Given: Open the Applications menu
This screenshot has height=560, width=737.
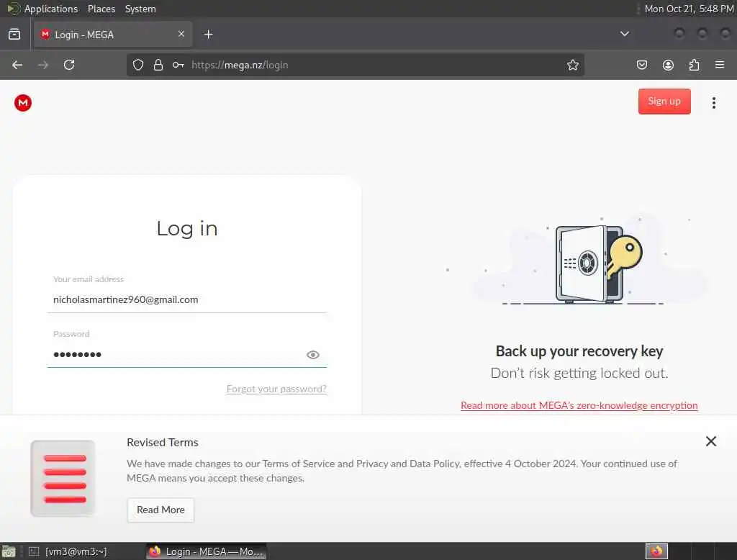Looking at the screenshot, I should (x=51, y=9).
